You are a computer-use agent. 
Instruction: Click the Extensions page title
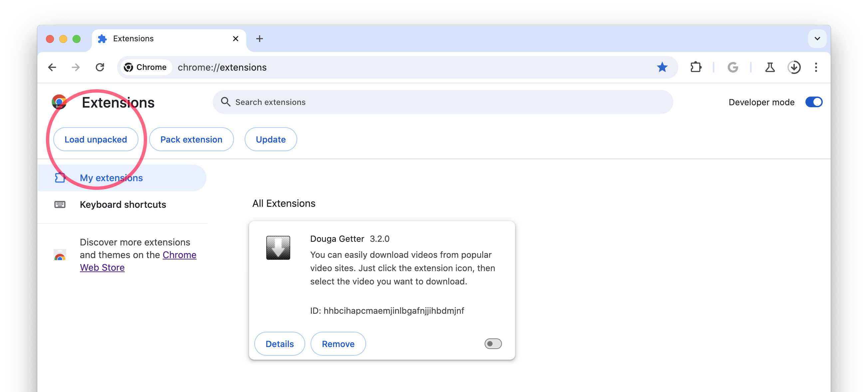coord(118,103)
